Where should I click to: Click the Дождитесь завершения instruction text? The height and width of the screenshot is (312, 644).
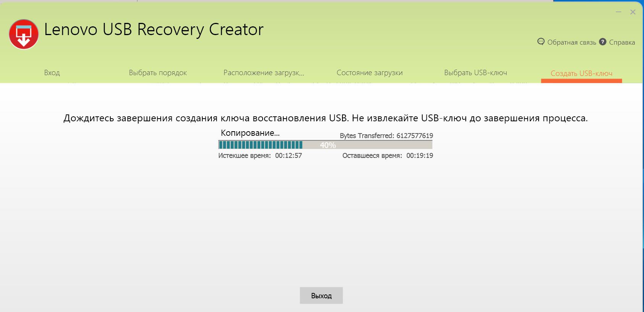pyautogui.click(x=326, y=118)
